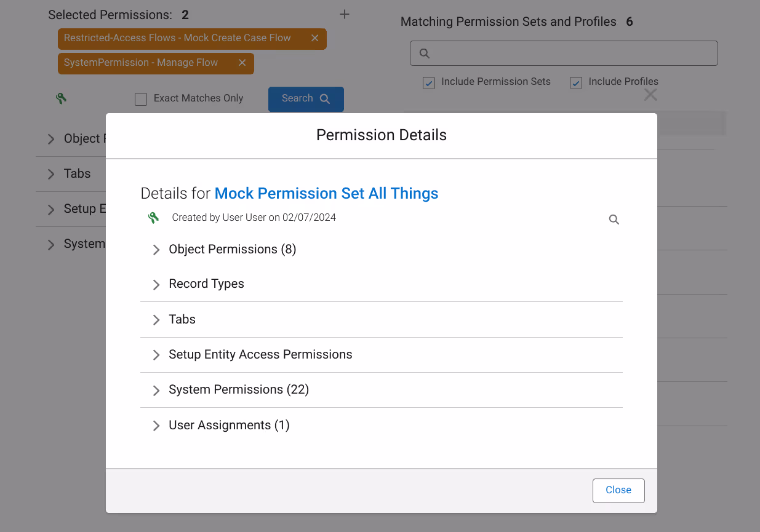Expand the Record Types section
Image resolution: width=760 pixels, height=532 pixels.
tap(382, 284)
